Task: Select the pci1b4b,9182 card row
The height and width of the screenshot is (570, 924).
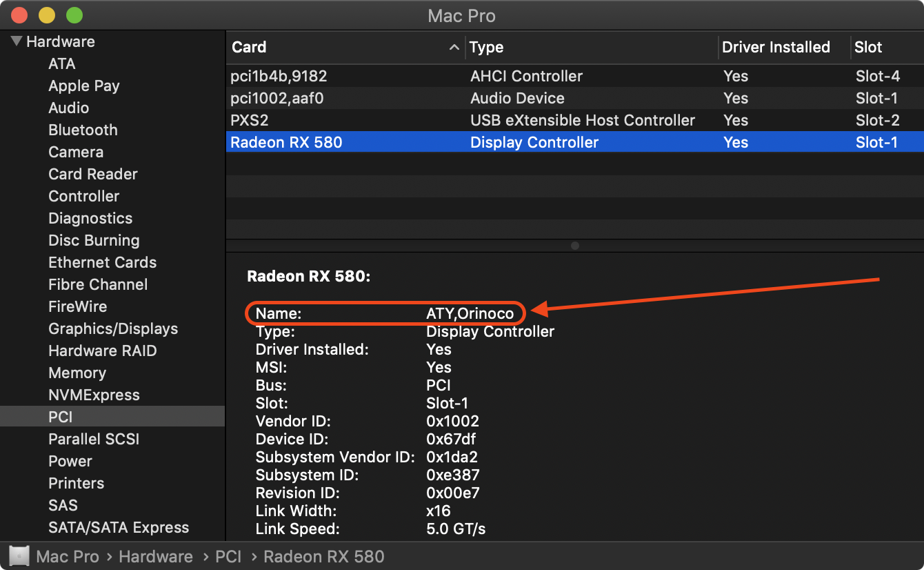Action: coord(575,76)
